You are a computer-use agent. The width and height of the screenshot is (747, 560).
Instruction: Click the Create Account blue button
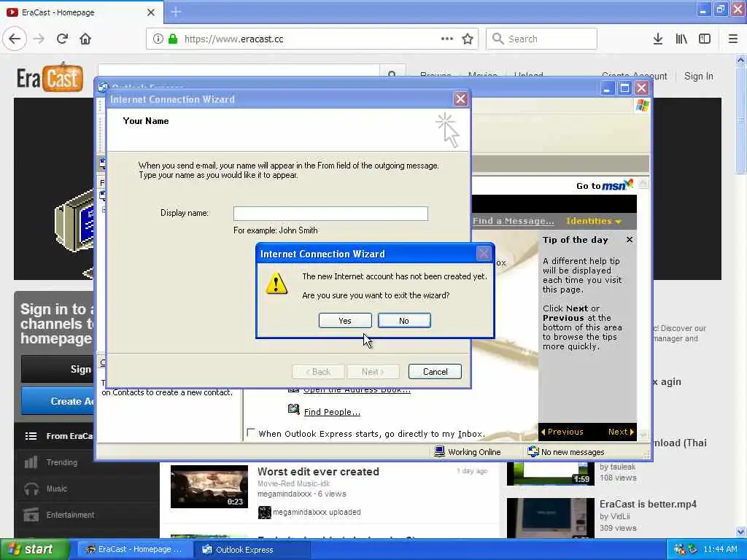58,402
